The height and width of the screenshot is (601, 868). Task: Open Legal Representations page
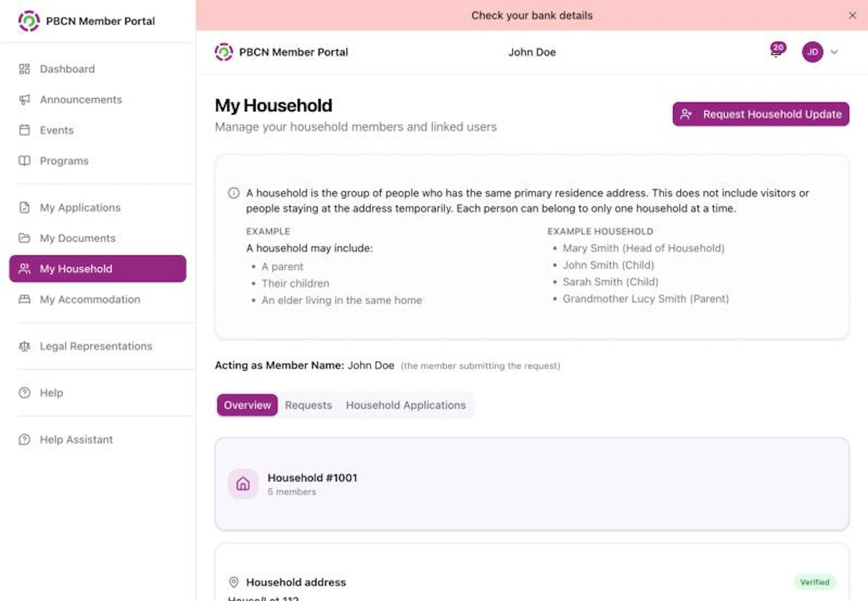98,346
